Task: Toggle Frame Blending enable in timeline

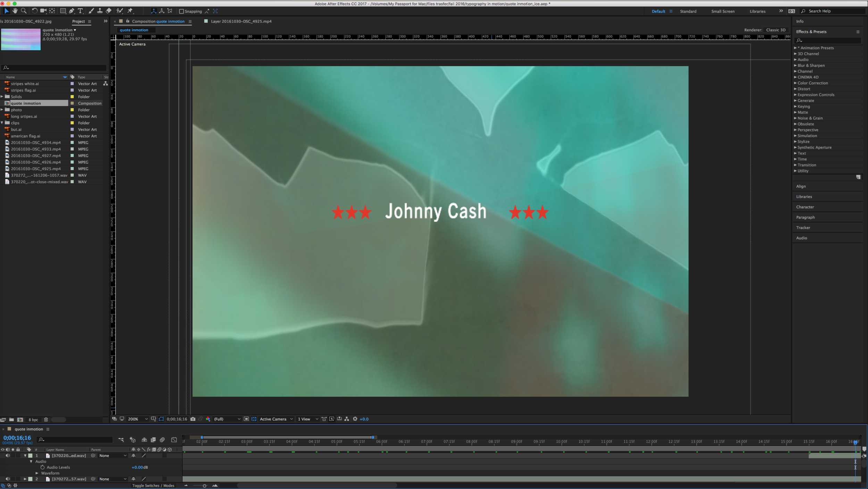Action: tap(153, 440)
